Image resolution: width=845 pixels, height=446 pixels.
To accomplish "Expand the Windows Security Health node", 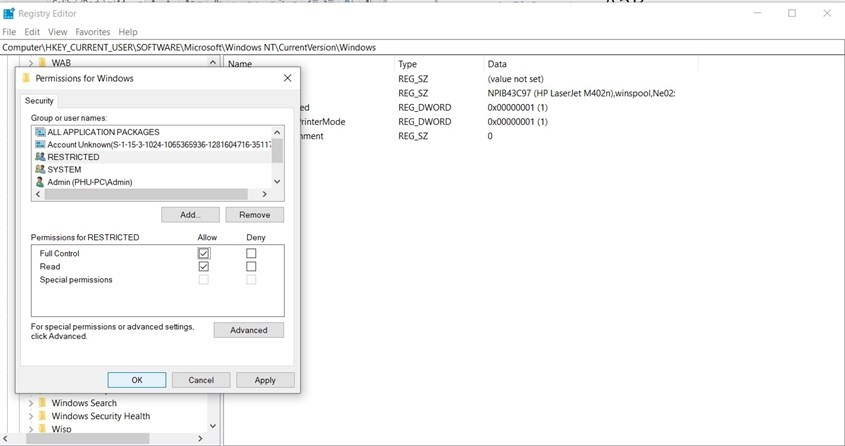I will point(30,416).
